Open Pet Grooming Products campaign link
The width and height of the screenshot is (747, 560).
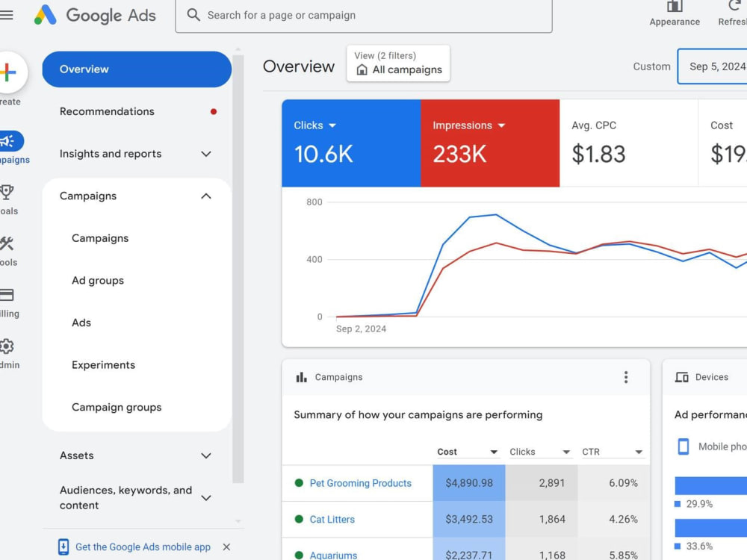pyautogui.click(x=361, y=483)
